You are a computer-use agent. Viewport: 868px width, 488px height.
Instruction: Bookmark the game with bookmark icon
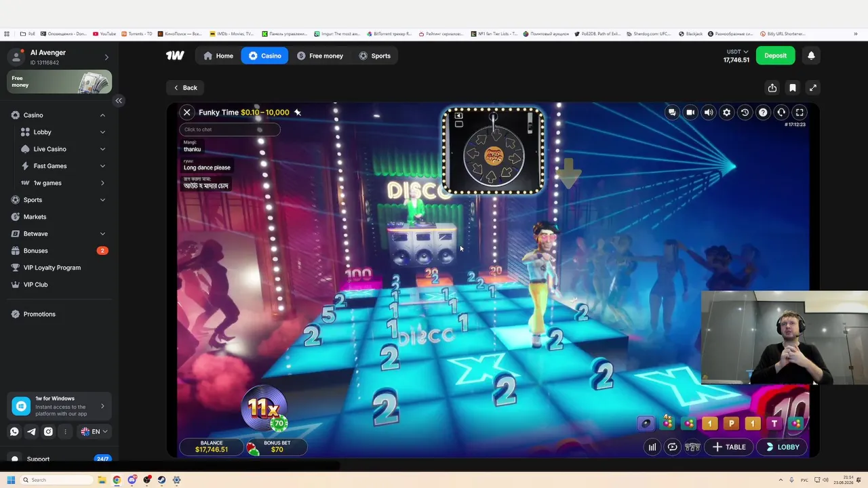click(x=793, y=87)
